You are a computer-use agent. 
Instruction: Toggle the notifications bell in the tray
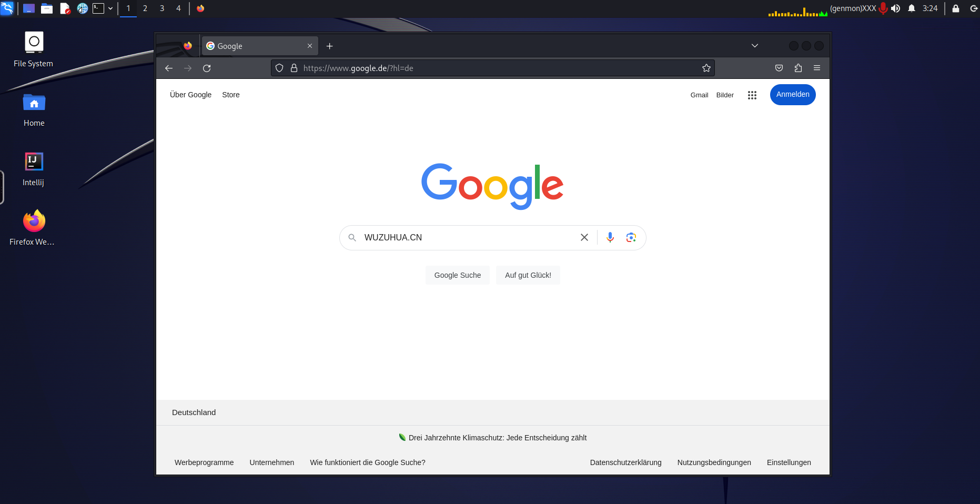point(911,8)
